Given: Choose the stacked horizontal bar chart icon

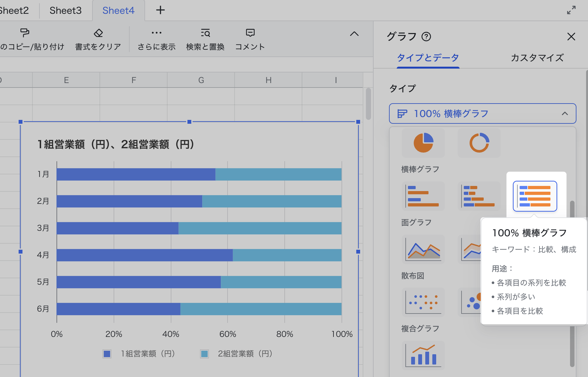Looking at the screenshot, I should pos(479,196).
